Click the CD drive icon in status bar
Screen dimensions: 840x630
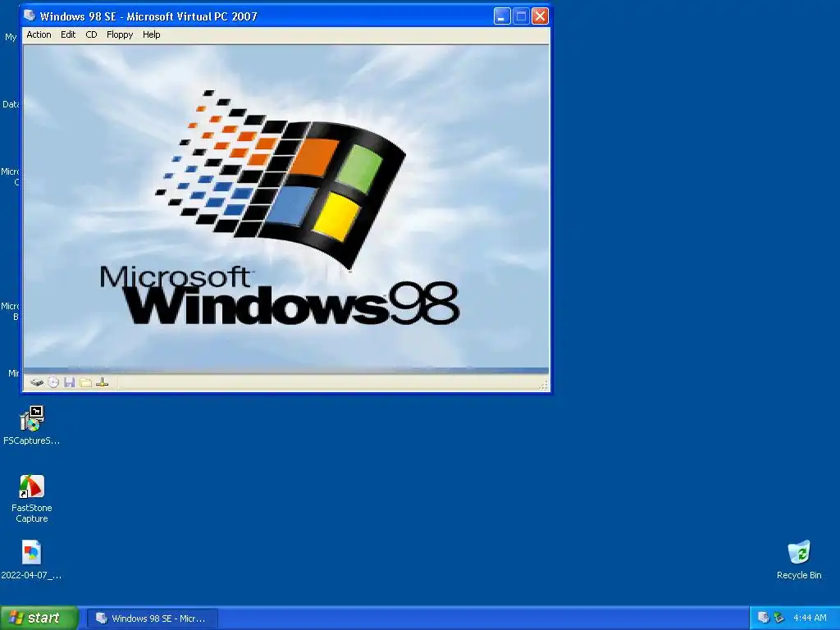coord(53,382)
